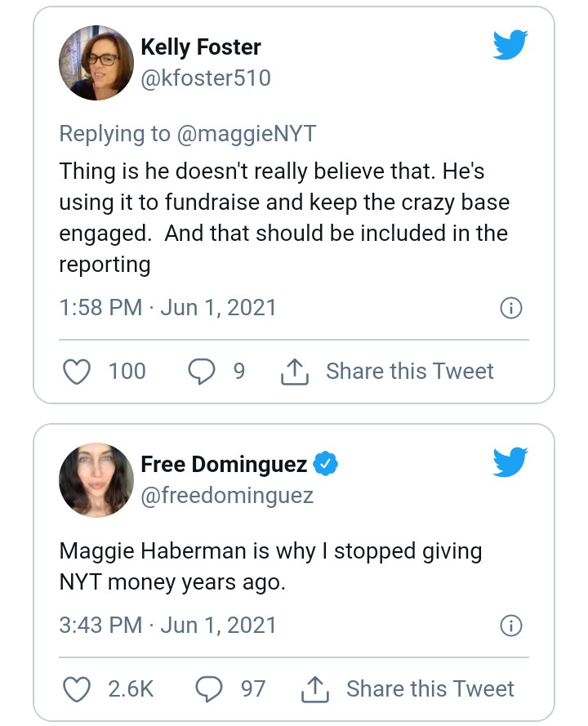
Task: Open Free Dominguez's profile picture
Action: (x=96, y=480)
